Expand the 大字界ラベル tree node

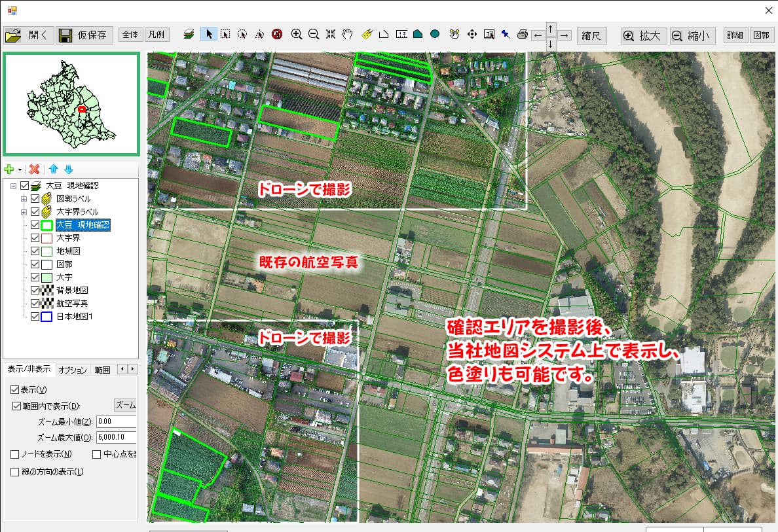click(24, 212)
